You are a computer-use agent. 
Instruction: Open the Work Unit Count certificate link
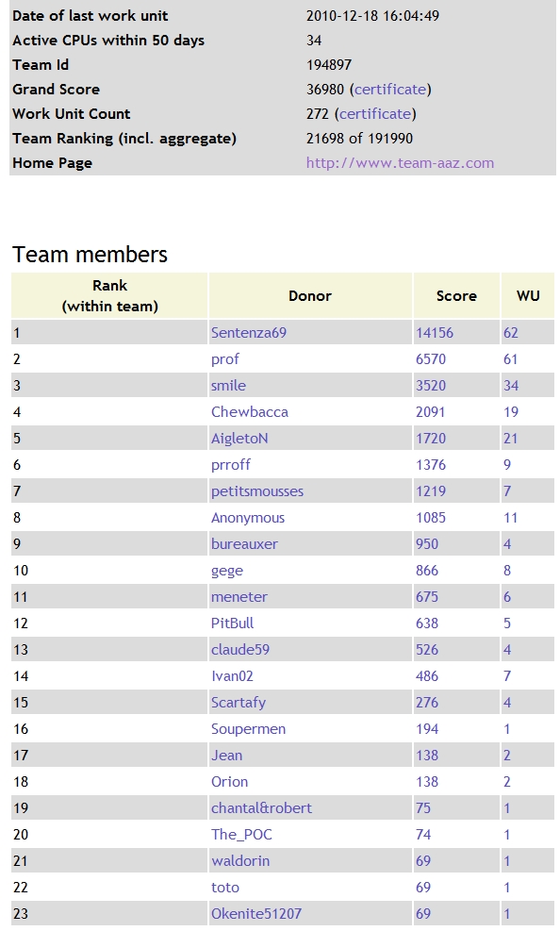click(x=375, y=114)
